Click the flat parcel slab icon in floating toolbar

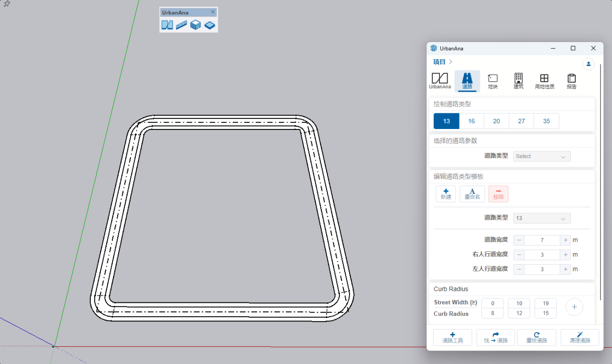pos(209,25)
